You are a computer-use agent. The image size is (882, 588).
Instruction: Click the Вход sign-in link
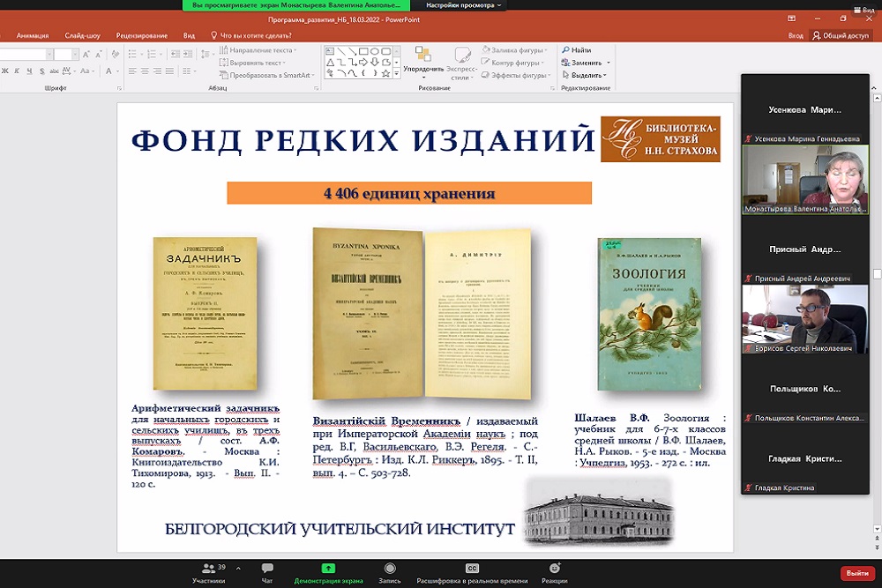tap(795, 35)
